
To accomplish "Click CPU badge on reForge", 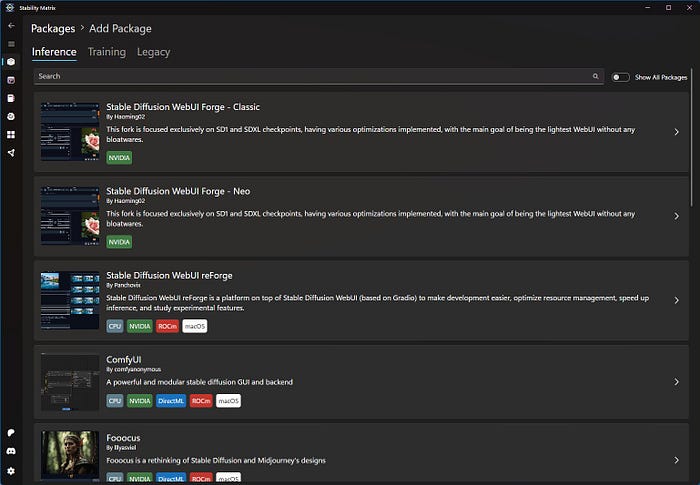I will point(115,326).
